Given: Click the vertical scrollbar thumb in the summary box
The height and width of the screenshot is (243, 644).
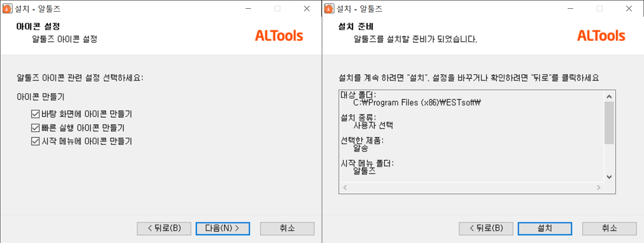Looking at the screenshot, I should point(610,123).
